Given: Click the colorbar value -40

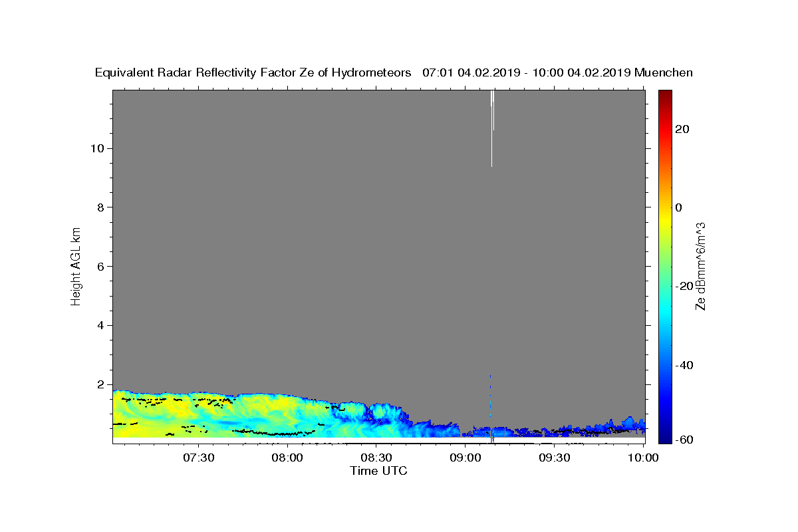Looking at the screenshot, I should pyautogui.click(x=684, y=365).
